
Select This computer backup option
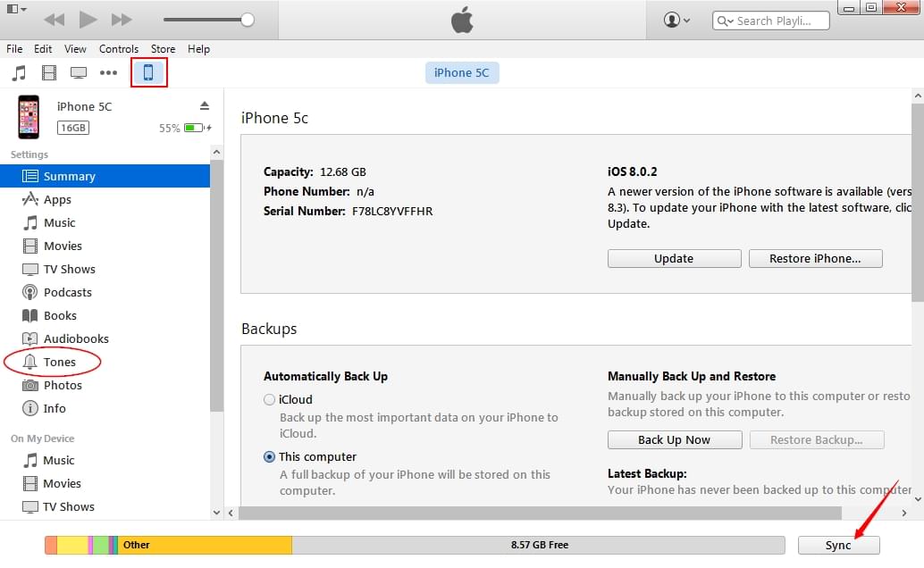270,457
